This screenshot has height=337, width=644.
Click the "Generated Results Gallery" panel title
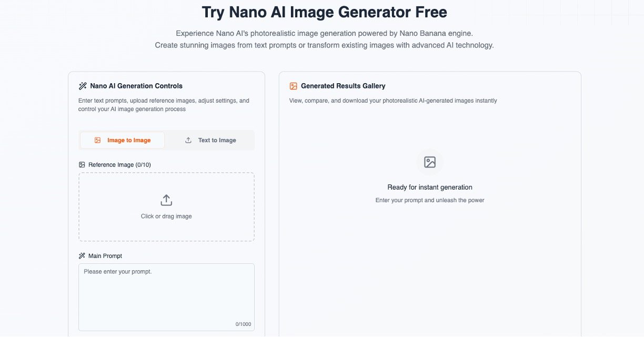[343, 86]
